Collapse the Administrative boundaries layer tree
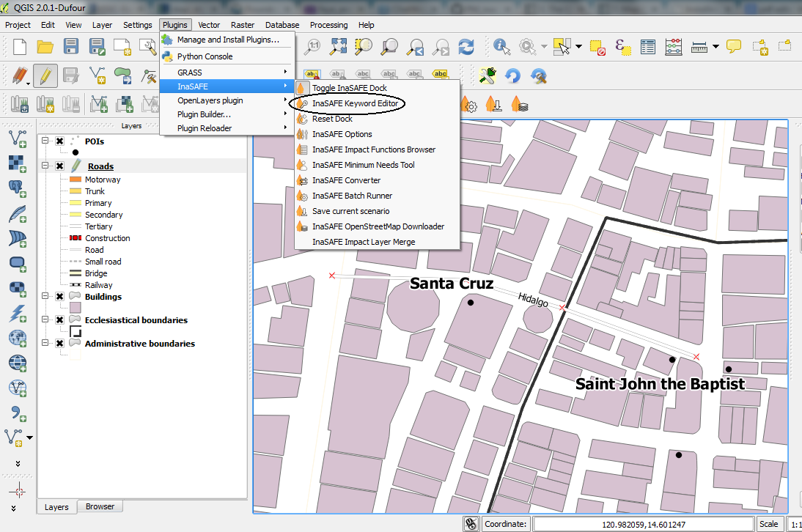The image size is (802, 532). [45, 343]
